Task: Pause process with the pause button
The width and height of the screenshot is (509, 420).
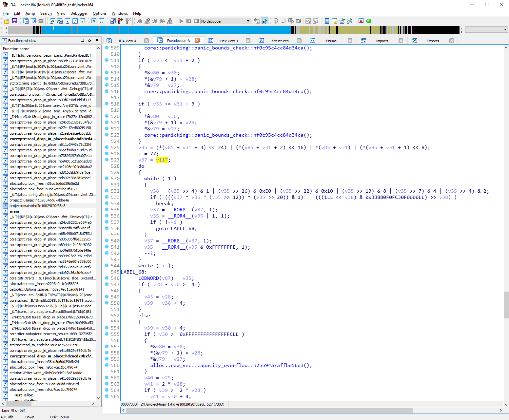Action: pyautogui.click(x=189, y=21)
